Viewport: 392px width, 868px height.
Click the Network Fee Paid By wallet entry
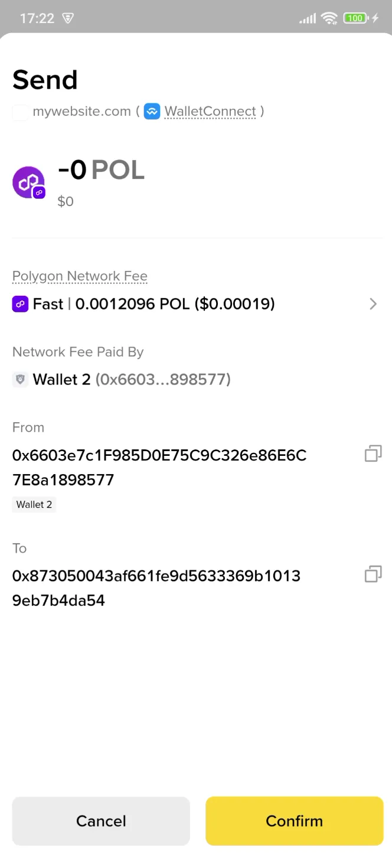click(x=121, y=379)
